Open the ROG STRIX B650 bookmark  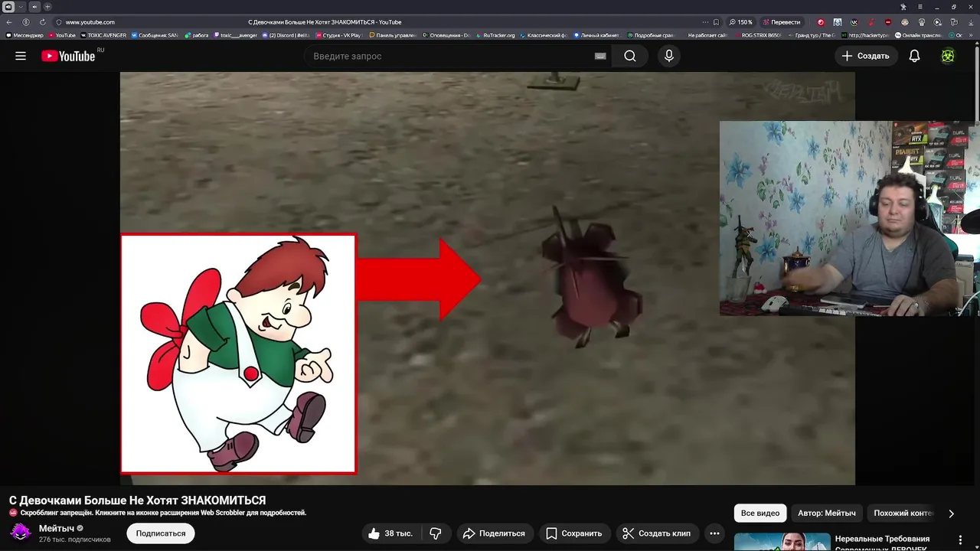[x=758, y=35]
